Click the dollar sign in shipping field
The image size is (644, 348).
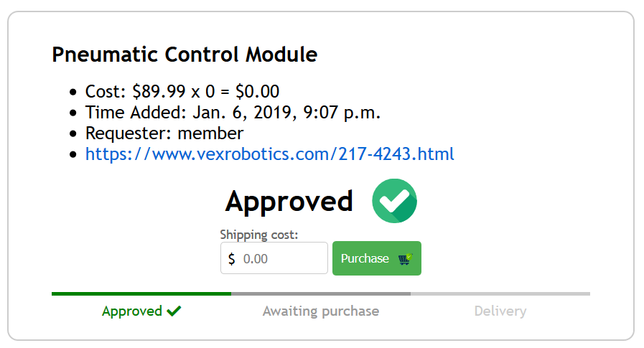[232, 259]
